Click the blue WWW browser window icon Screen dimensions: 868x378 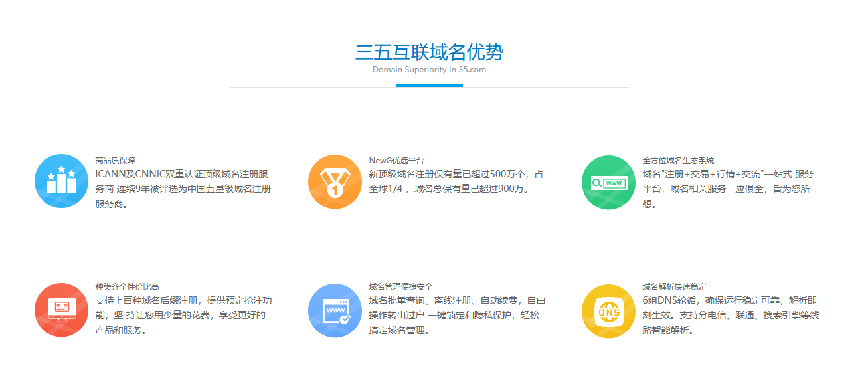335,310
